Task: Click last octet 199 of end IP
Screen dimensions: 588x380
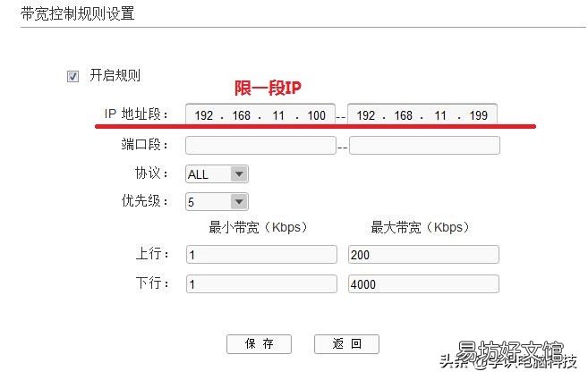Action: click(478, 116)
